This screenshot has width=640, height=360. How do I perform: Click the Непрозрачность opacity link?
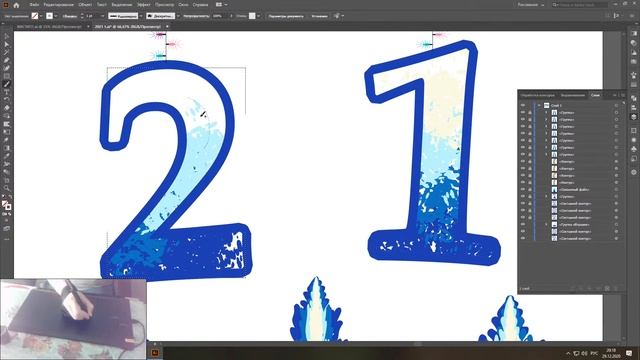[196, 16]
